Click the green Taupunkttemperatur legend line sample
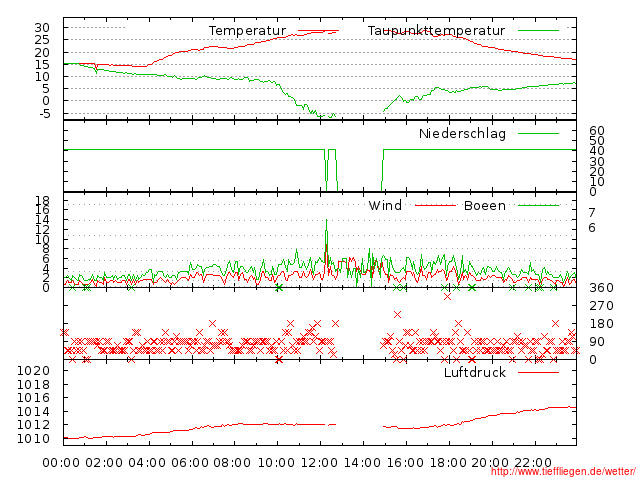Image resolution: width=640 pixels, height=480 pixels. click(x=538, y=31)
